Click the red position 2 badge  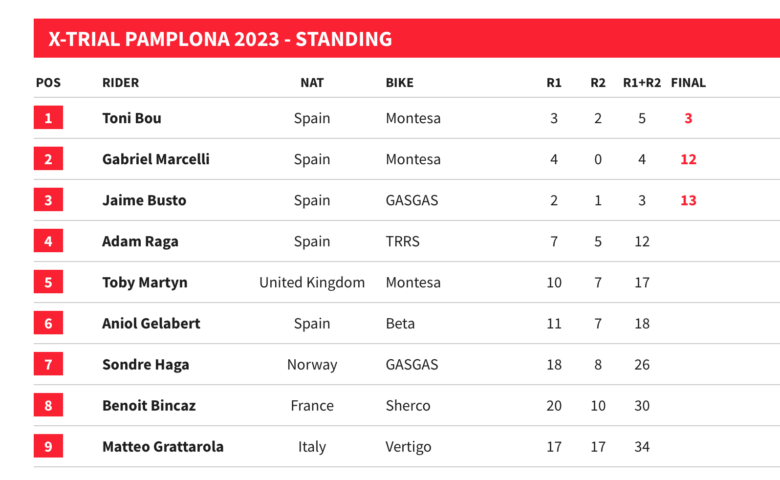(x=48, y=159)
